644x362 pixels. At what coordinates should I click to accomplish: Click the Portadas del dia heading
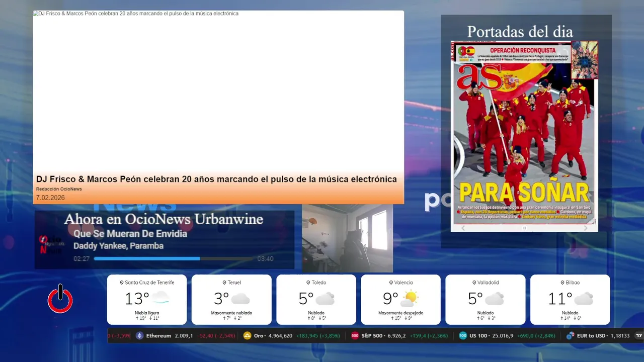pos(520,32)
